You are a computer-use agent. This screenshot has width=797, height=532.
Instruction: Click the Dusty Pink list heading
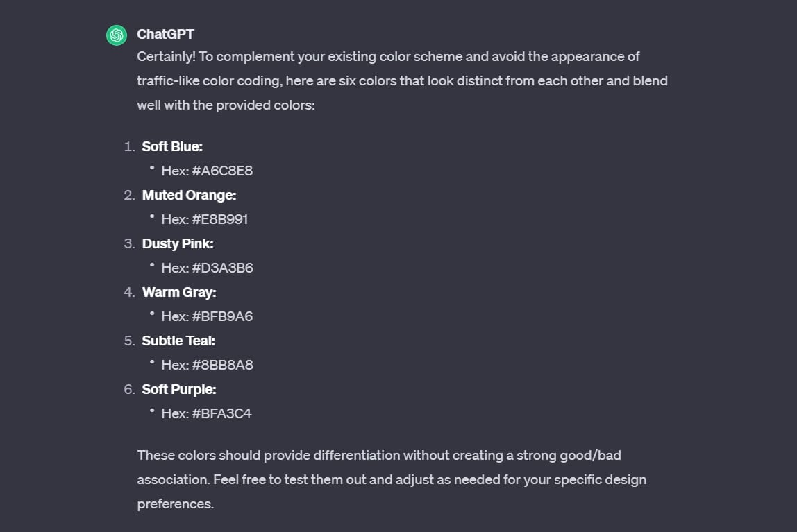[x=178, y=243]
